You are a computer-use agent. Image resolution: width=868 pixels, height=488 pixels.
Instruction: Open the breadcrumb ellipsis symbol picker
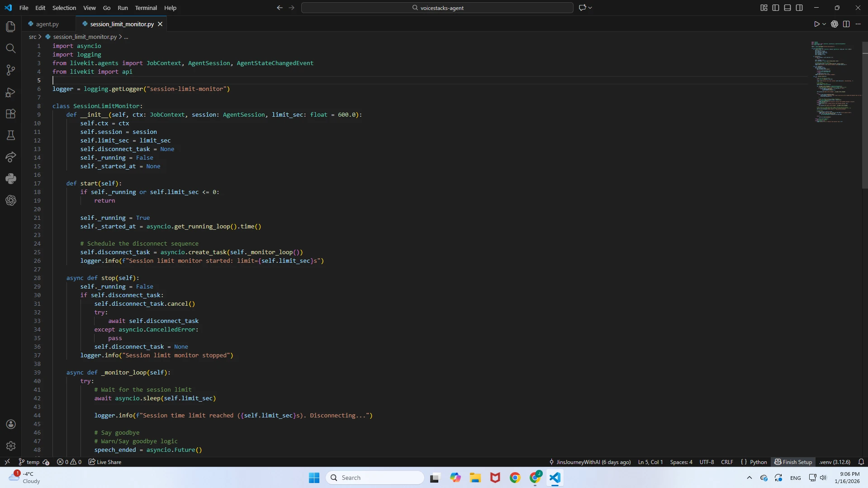(126, 37)
